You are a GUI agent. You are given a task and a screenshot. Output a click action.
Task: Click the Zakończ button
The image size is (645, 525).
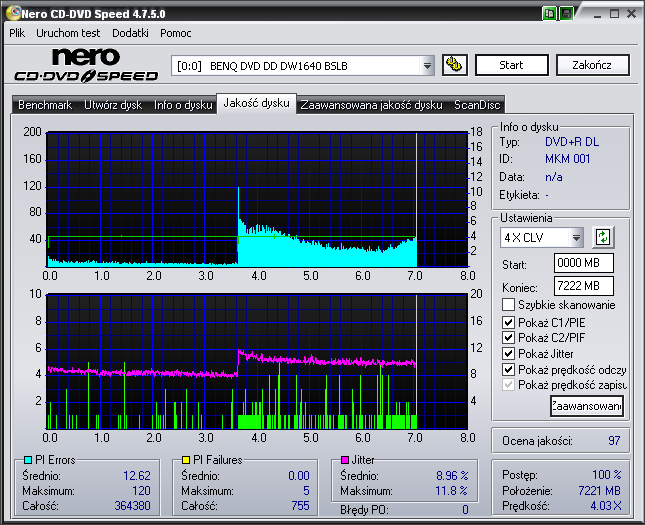point(592,65)
